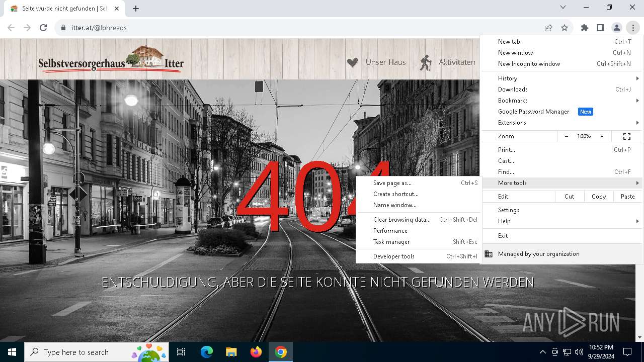Viewport: 644px width, 362px height.
Task: Click the taskbar search box
Action: pos(97,352)
